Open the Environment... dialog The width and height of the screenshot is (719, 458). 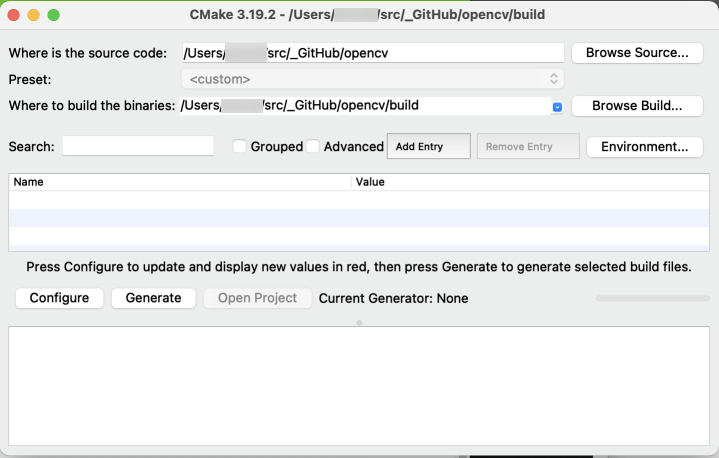[645, 147]
